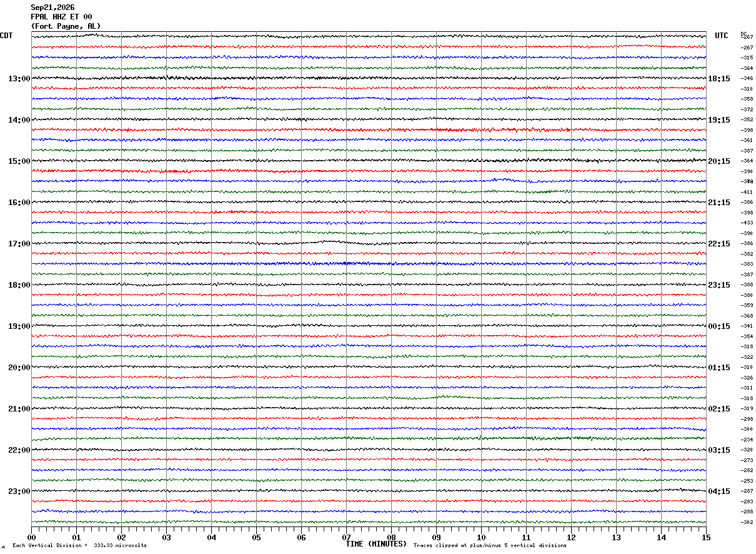Click the -411 DC offset value
The image size is (756, 554).
point(747,192)
